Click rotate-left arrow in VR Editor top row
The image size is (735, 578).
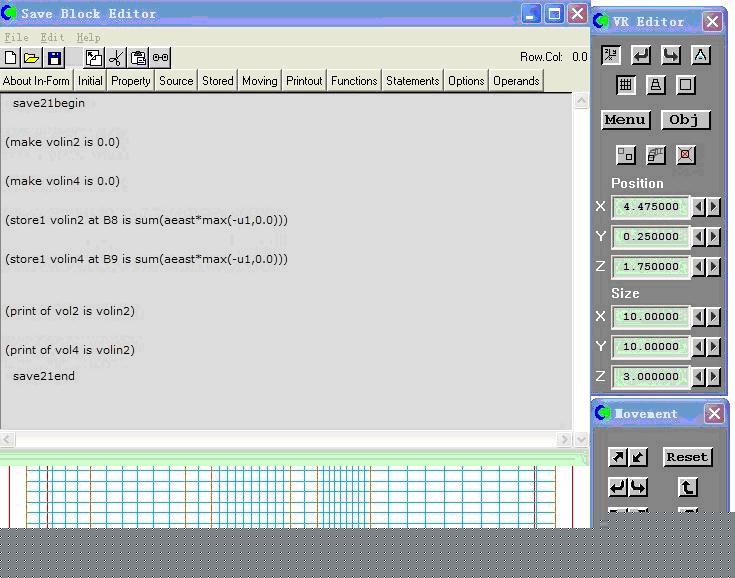641,55
